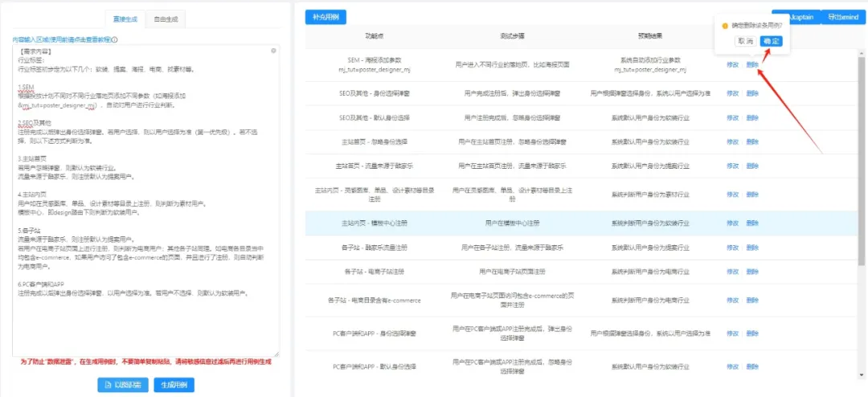Select the '主站内页 - 模板中心注册' cell
868x397 pixels.
tap(375, 223)
